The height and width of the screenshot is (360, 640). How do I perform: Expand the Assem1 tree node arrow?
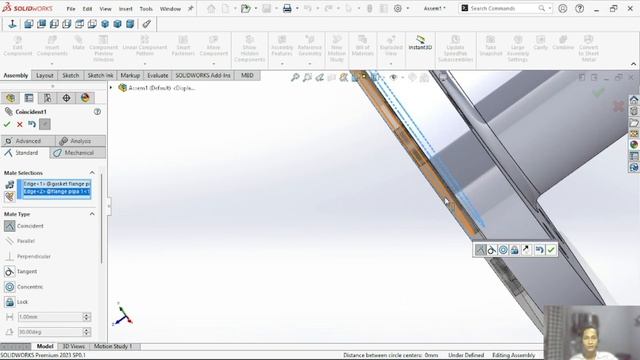[x=111, y=88]
